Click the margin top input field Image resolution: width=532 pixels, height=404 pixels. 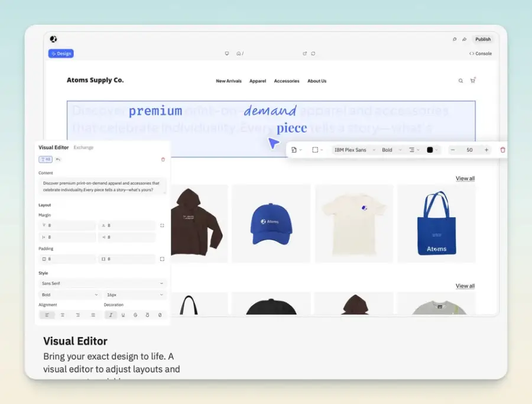[67, 225]
